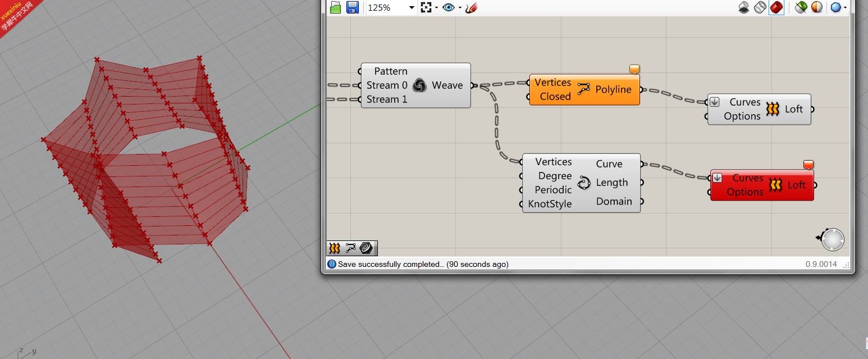Click the Loft output on the grey component
The width and height of the screenshot is (868, 359).
[794, 109]
